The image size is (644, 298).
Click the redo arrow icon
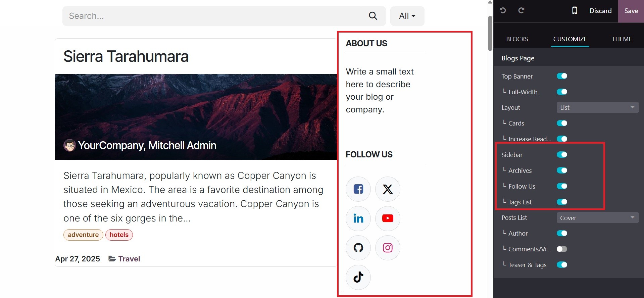[521, 11]
